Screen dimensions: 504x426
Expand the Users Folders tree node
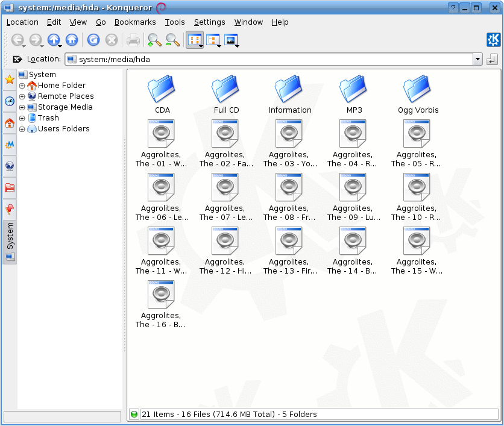(x=22, y=129)
